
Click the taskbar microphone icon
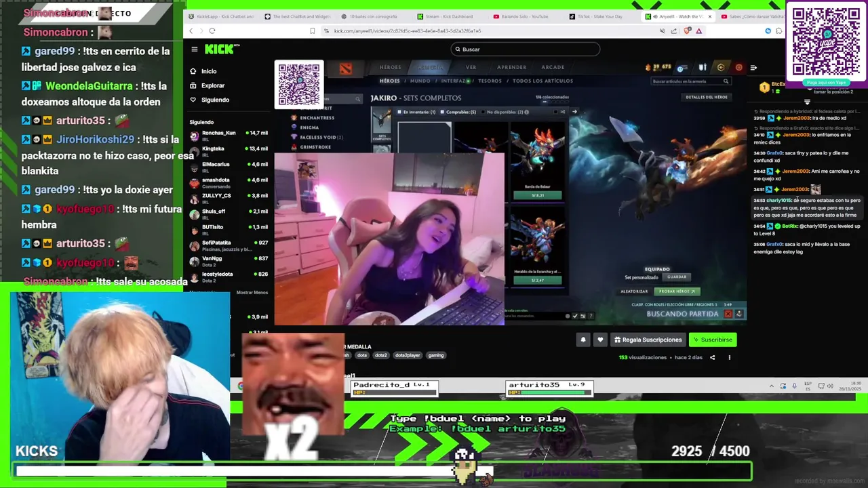point(794,386)
